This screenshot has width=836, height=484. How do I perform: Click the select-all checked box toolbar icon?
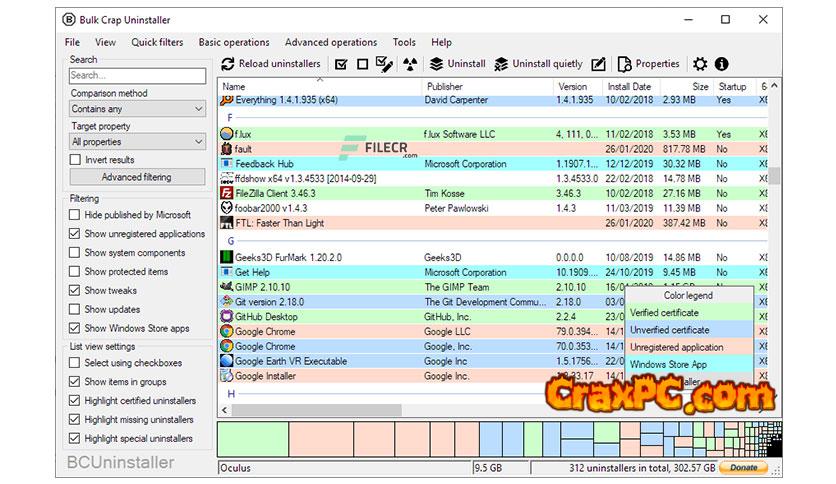click(341, 64)
